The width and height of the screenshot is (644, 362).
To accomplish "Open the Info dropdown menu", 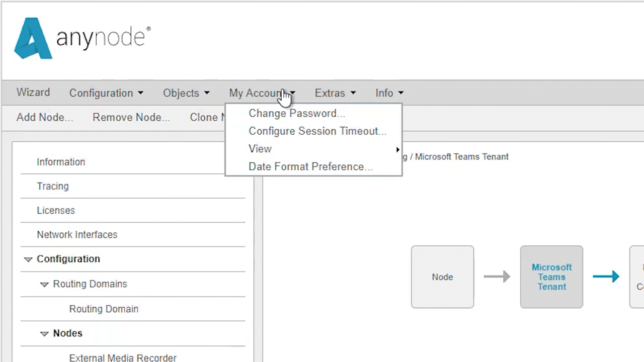I will [x=389, y=93].
